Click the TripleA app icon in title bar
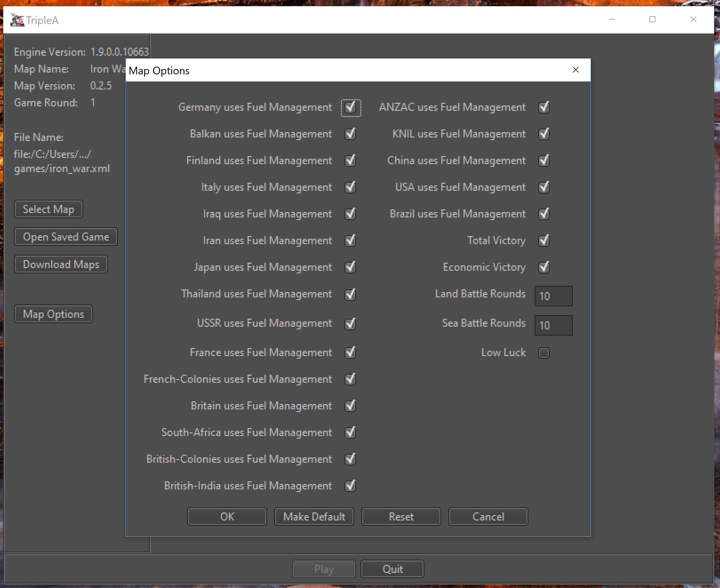The width and height of the screenshot is (720, 588). [17, 20]
